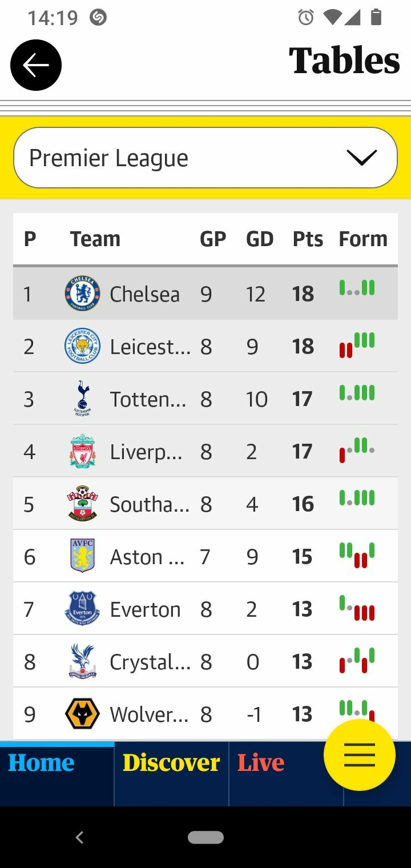Open the Discover tab

coord(171,763)
